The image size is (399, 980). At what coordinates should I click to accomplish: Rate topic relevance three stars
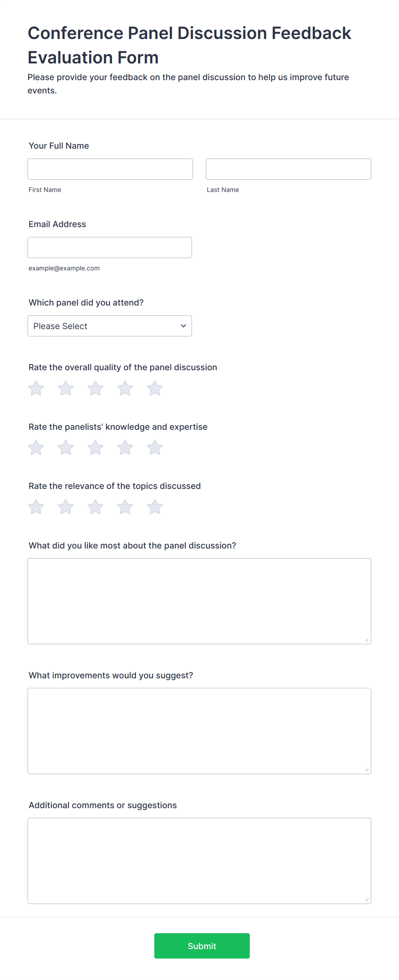coord(95,507)
